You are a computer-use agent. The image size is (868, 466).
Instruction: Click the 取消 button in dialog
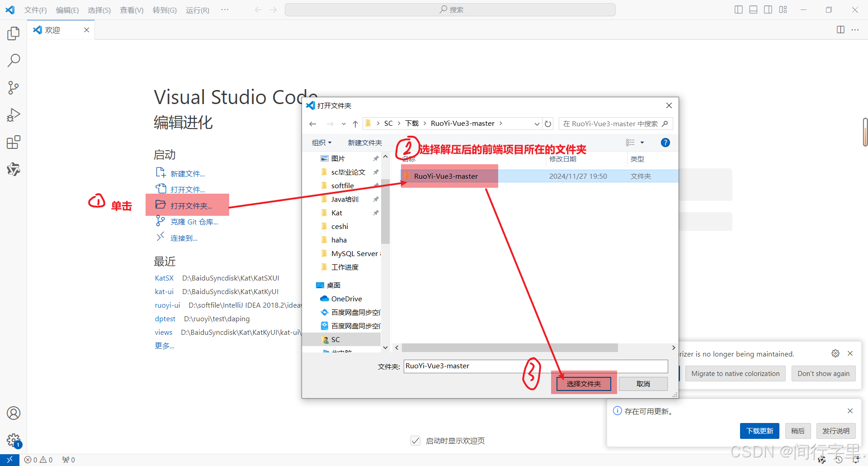pyautogui.click(x=643, y=384)
